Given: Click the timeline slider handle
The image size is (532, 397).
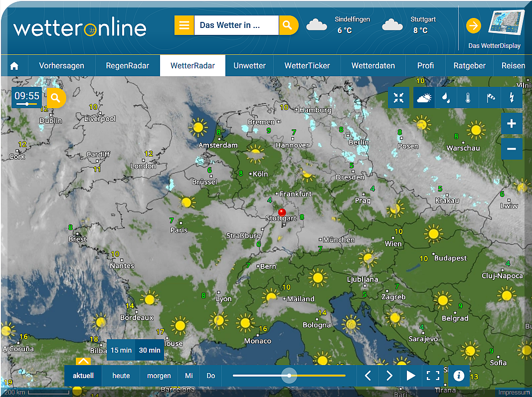Looking at the screenshot, I should pyautogui.click(x=289, y=376).
